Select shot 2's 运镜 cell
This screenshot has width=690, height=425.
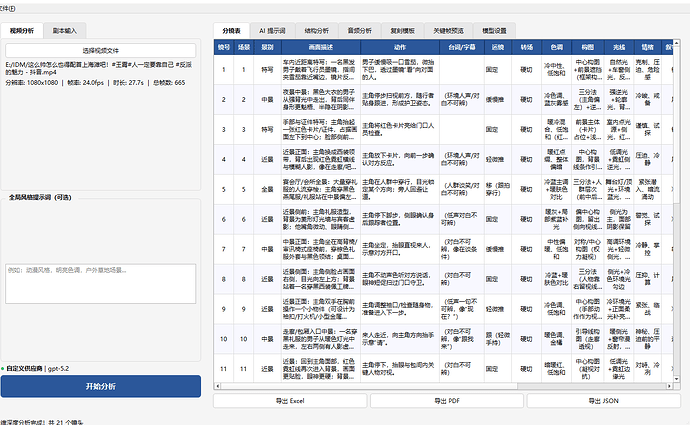click(x=498, y=99)
